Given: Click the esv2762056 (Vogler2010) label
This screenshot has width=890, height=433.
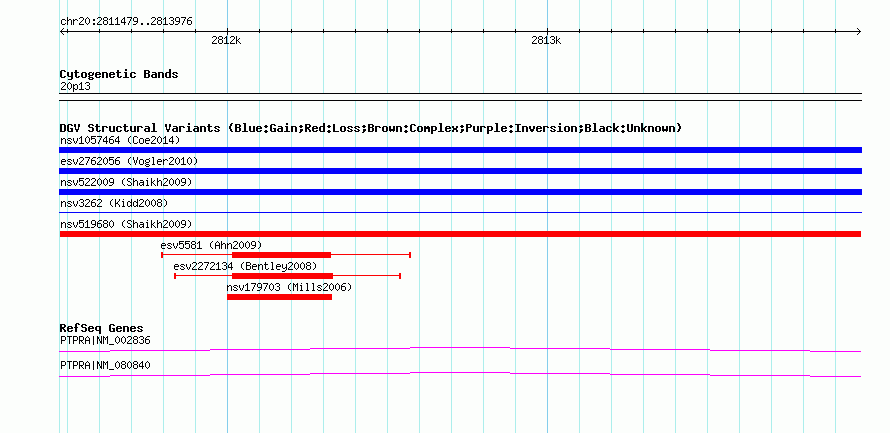Looking at the screenshot, I should [x=129, y=161].
